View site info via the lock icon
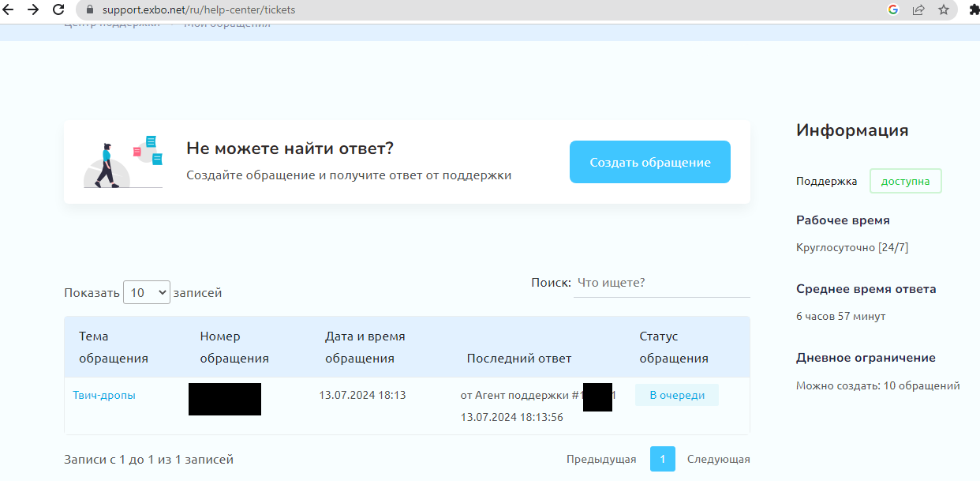This screenshot has width=980, height=481. [88, 10]
